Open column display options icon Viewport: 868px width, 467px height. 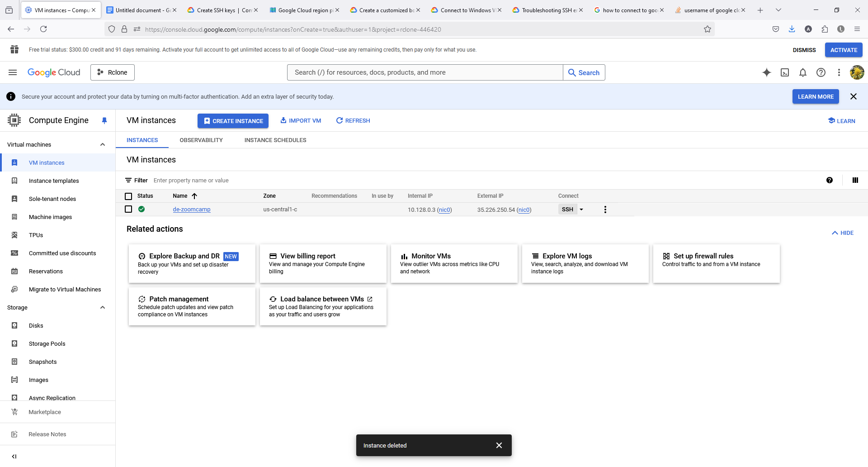[855, 180]
